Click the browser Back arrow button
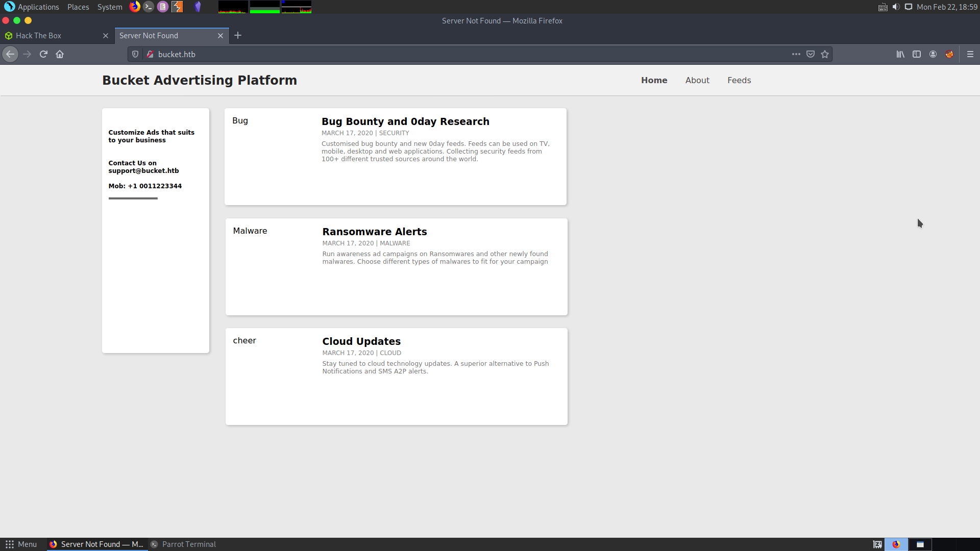Image resolution: width=980 pixels, height=551 pixels. pyautogui.click(x=10, y=54)
